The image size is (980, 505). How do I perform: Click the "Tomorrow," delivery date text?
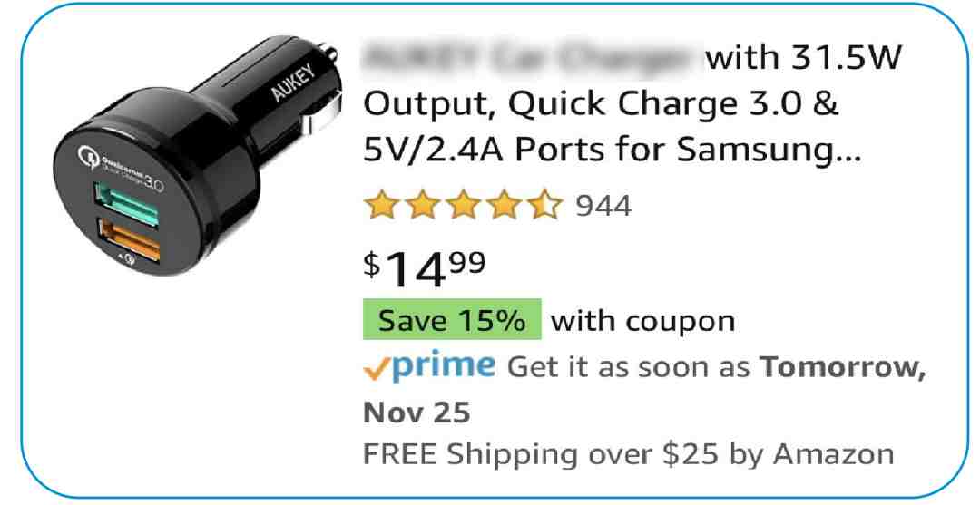pyautogui.click(x=842, y=368)
